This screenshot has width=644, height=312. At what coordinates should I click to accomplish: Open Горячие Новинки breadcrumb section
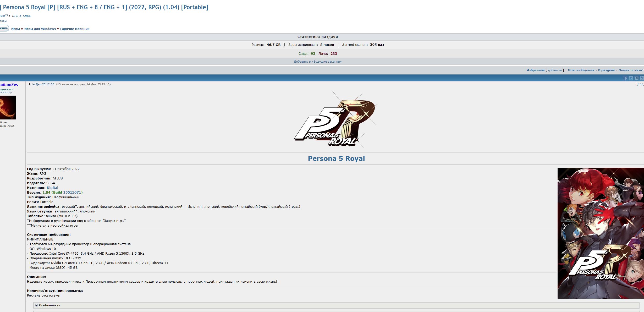point(75,29)
